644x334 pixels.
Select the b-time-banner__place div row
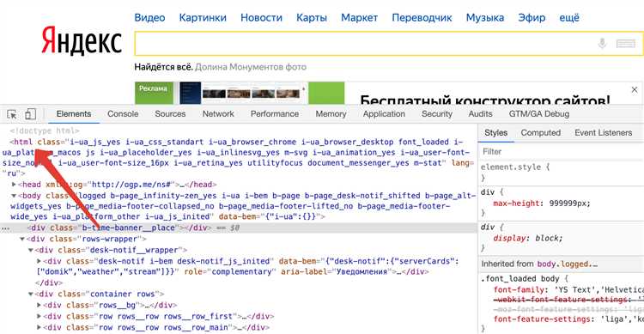coord(238,228)
